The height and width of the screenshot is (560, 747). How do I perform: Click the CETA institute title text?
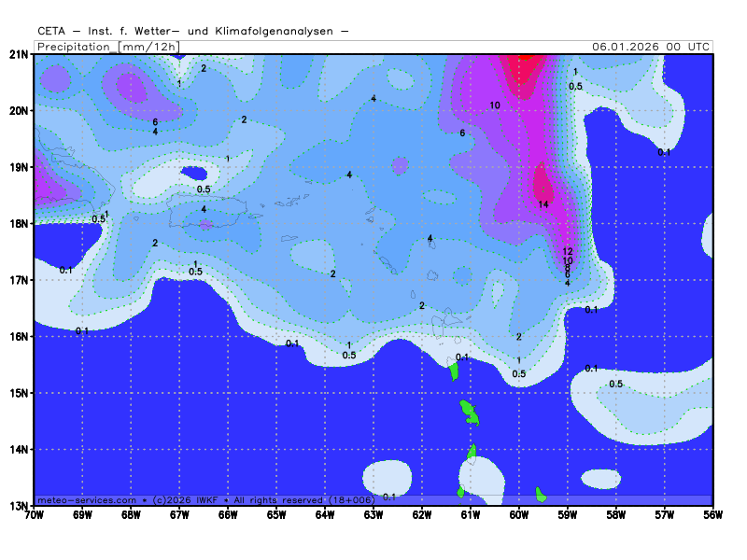[193, 32]
